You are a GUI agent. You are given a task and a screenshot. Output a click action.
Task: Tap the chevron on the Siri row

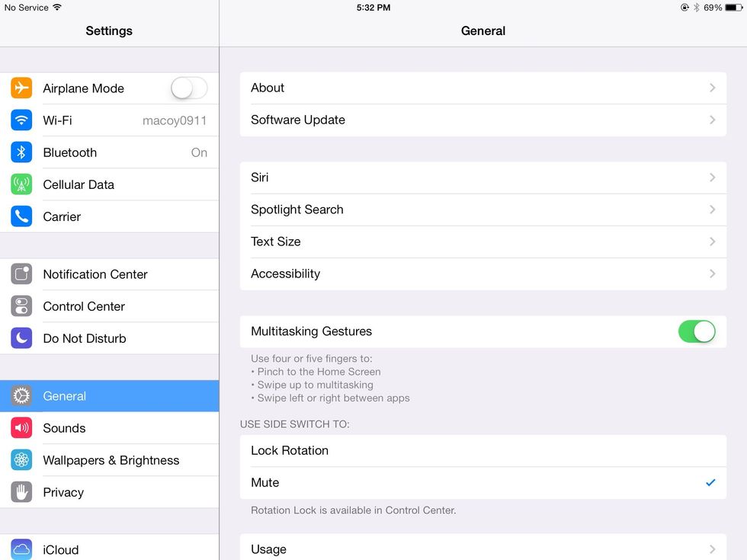pyautogui.click(x=712, y=178)
